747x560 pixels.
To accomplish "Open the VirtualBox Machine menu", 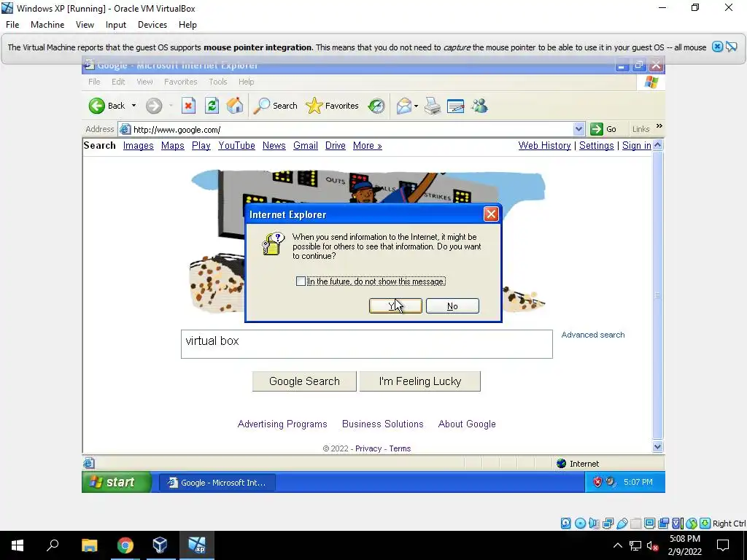I will click(x=47, y=25).
